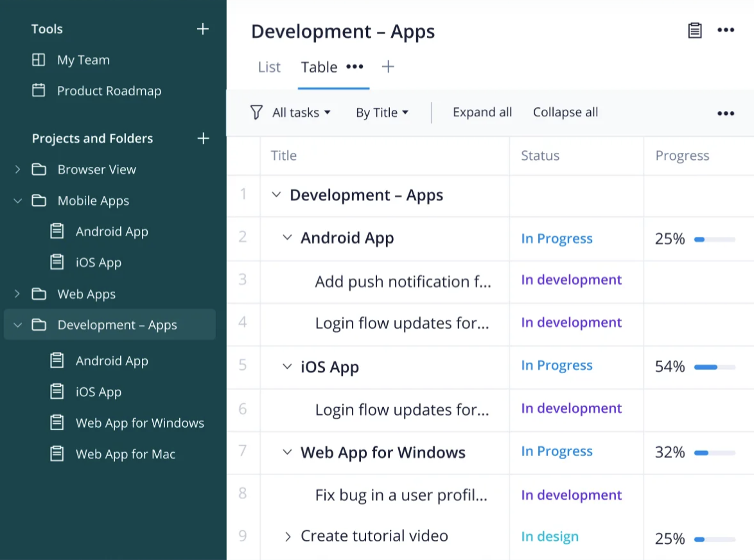The width and height of the screenshot is (754, 560).
Task: Open the Table tab options dots
Action: (355, 67)
